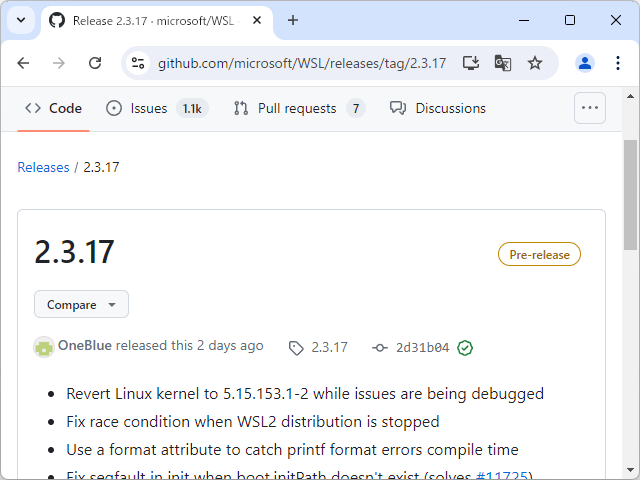Open the Issues tab
640x480 pixels.
pyautogui.click(x=157, y=109)
